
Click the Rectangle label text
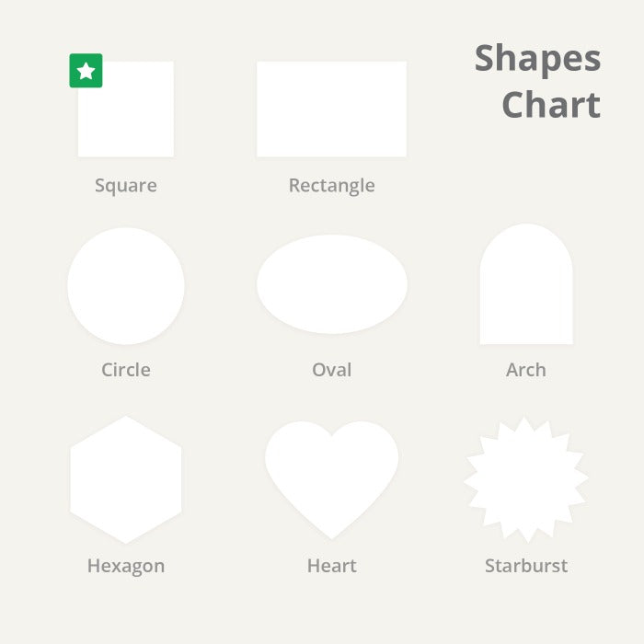[331, 186]
